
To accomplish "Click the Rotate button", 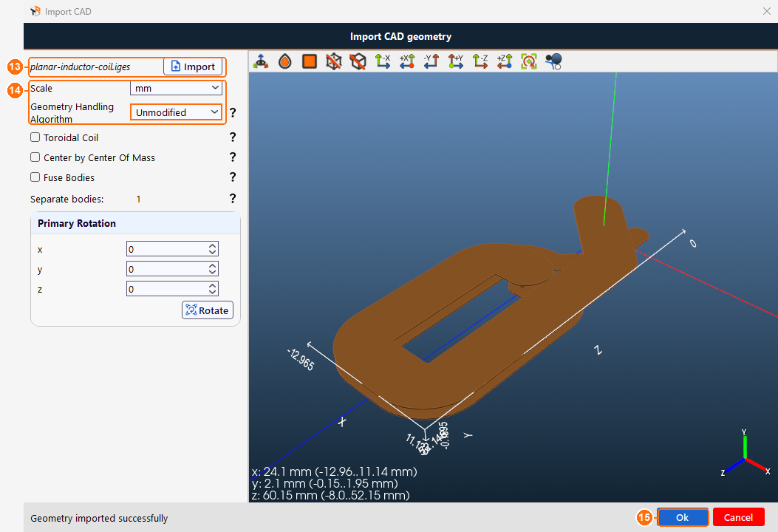I will [x=208, y=310].
